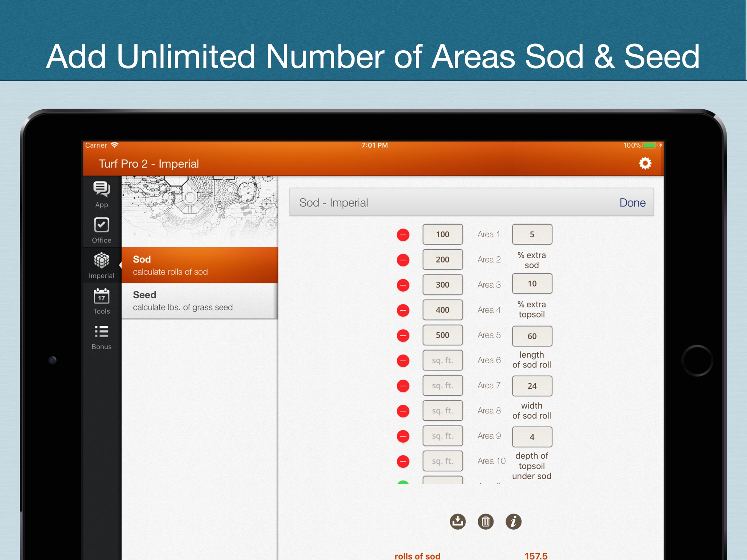Image resolution: width=747 pixels, height=560 pixels.
Task: Edit the Area 4 field showing 400
Action: (442, 310)
